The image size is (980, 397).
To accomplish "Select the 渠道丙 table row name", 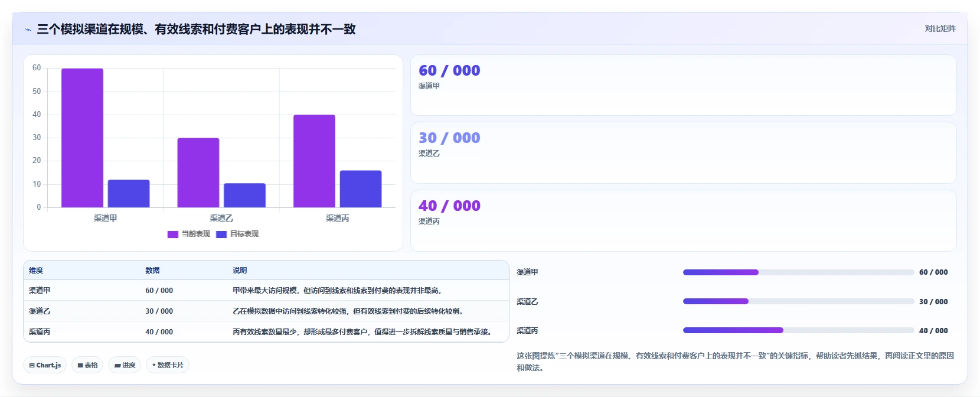I will point(40,332).
